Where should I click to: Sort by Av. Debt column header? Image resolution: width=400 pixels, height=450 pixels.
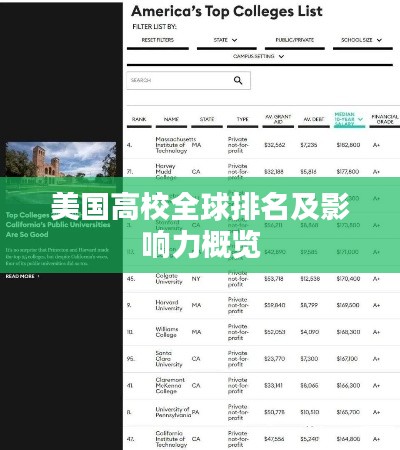coord(314,119)
